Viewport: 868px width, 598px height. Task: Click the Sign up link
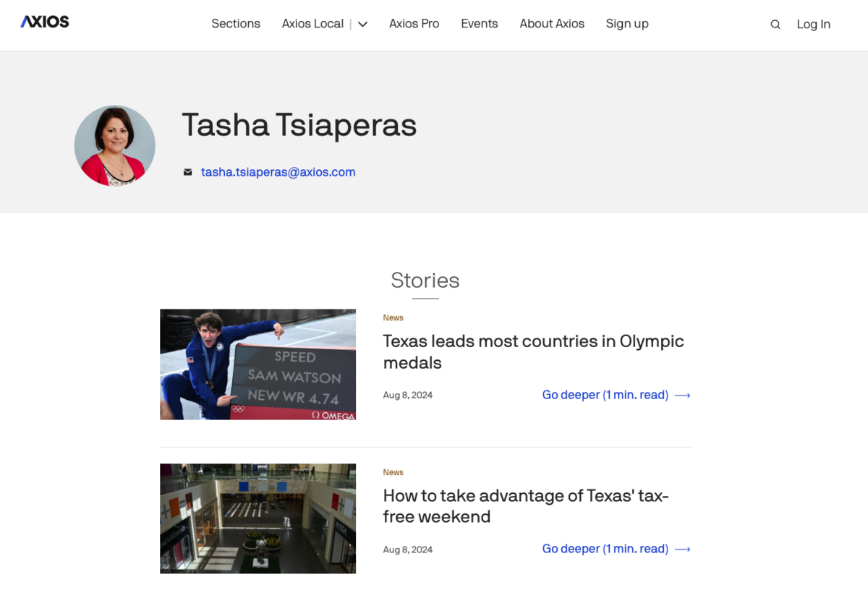627,24
